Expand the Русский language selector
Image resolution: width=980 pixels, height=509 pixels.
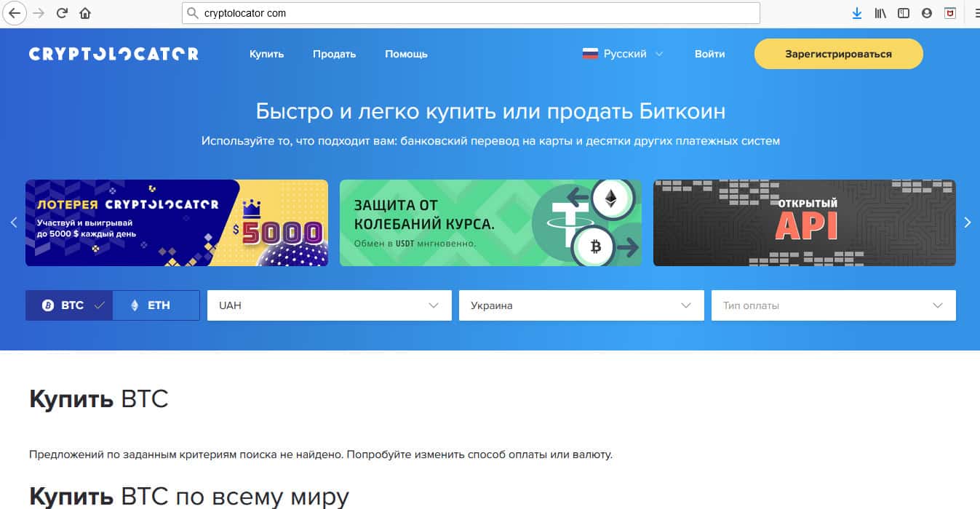point(623,54)
